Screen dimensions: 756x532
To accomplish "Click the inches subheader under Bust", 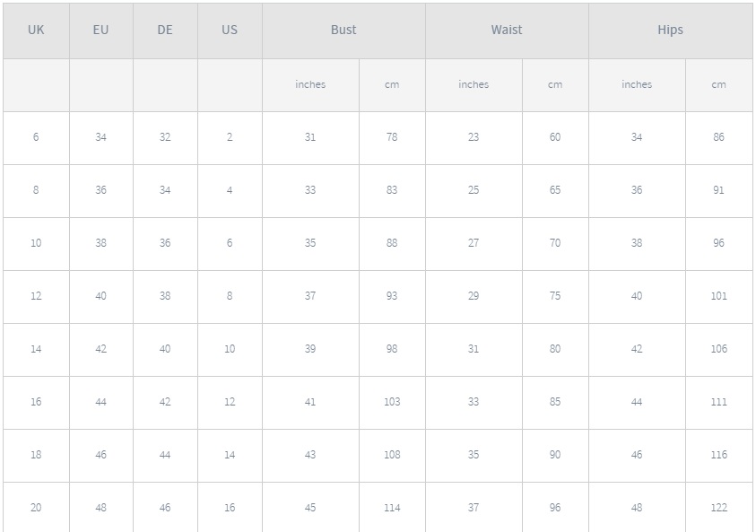I will 310,85.
